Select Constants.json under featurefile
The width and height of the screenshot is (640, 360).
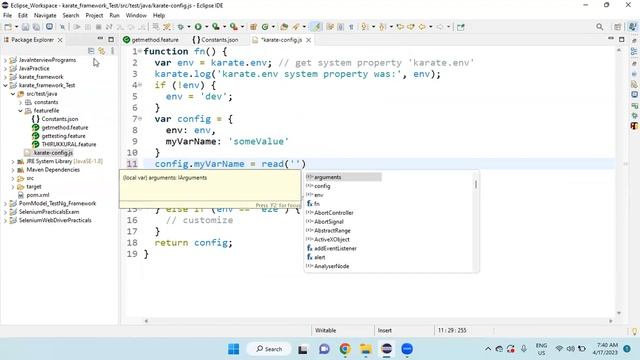click(60, 119)
